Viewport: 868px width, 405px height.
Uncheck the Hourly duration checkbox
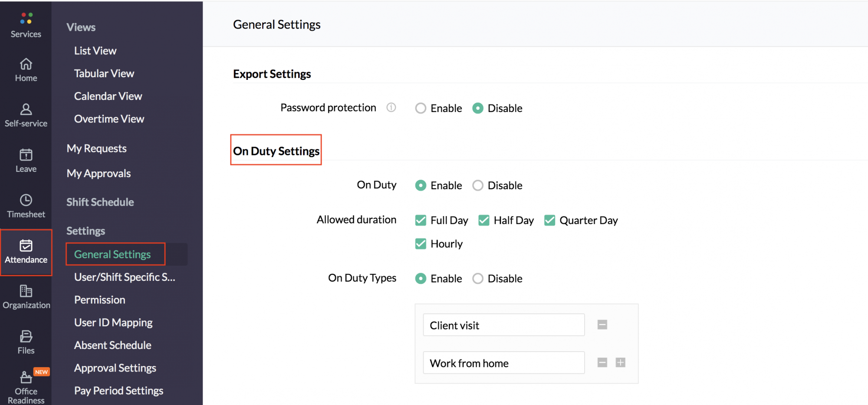point(421,244)
